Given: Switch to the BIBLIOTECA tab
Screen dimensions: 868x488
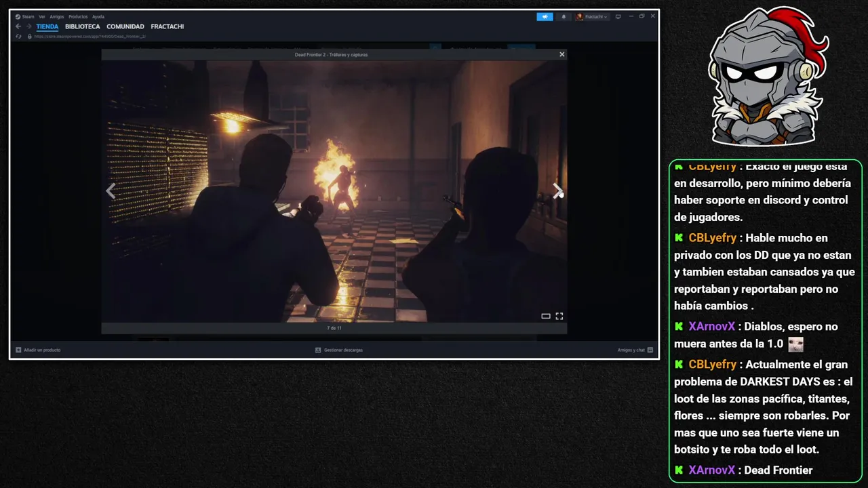Looking at the screenshot, I should [x=83, y=26].
